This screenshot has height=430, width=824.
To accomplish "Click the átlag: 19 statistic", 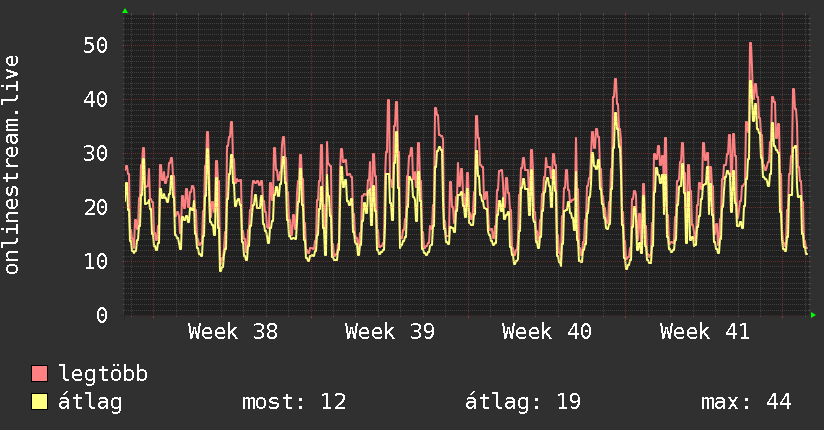I will coord(523,402).
